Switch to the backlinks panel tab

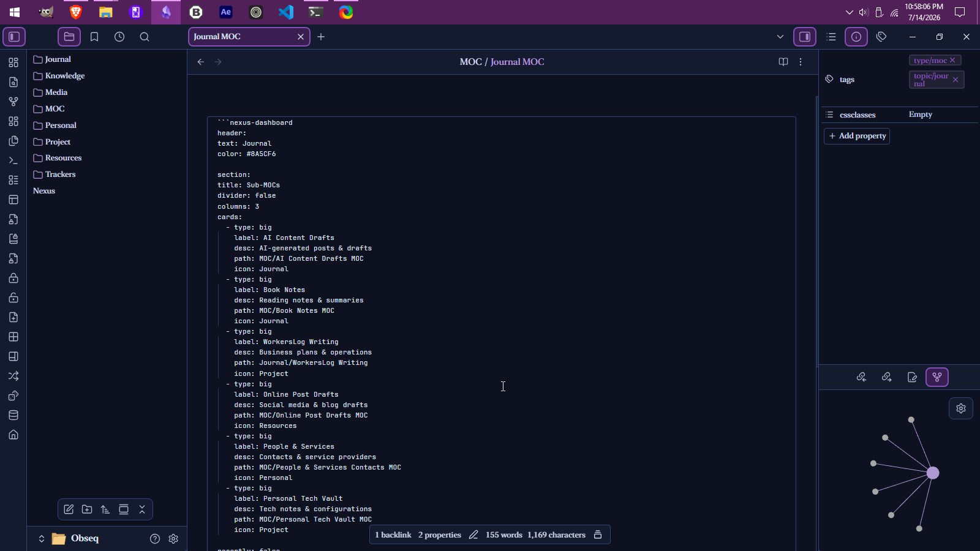(x=861, y=377)
